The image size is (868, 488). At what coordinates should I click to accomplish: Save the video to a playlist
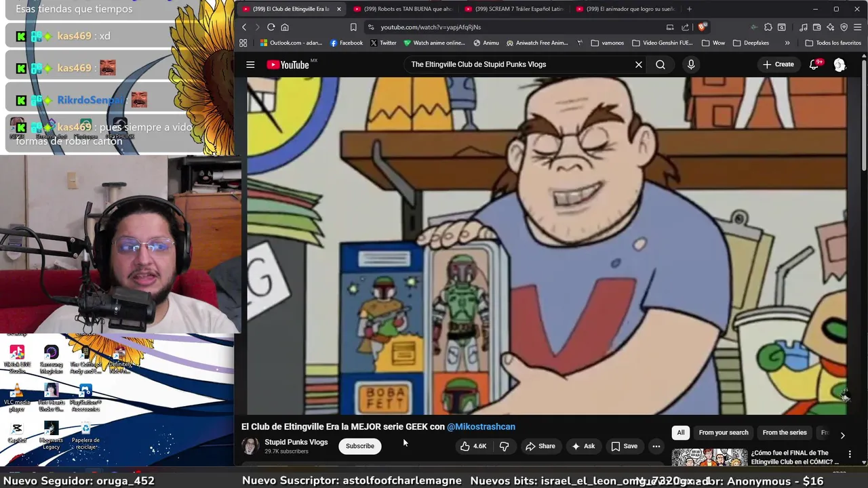624,446
